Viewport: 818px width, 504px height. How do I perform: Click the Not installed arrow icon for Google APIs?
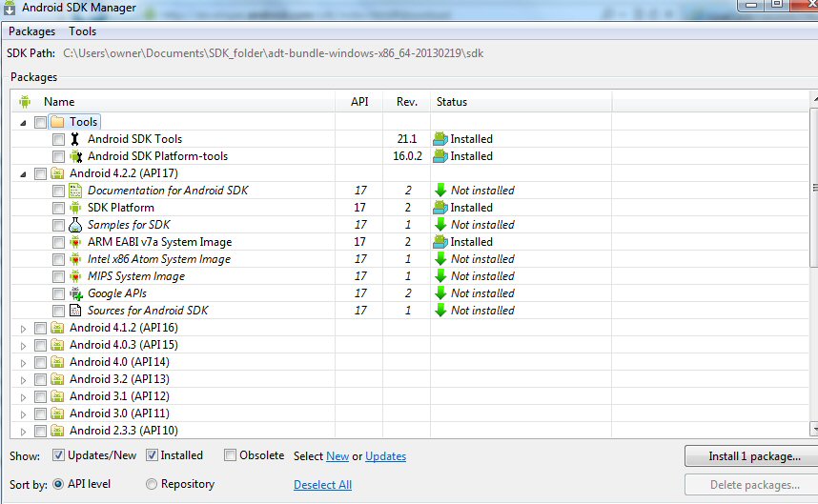coord(440,293)
